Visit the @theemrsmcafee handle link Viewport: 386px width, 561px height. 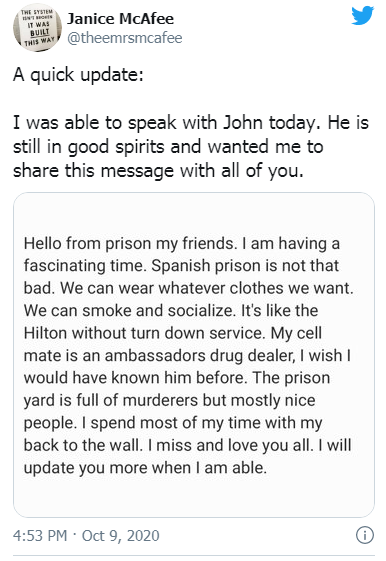point(124,38)
